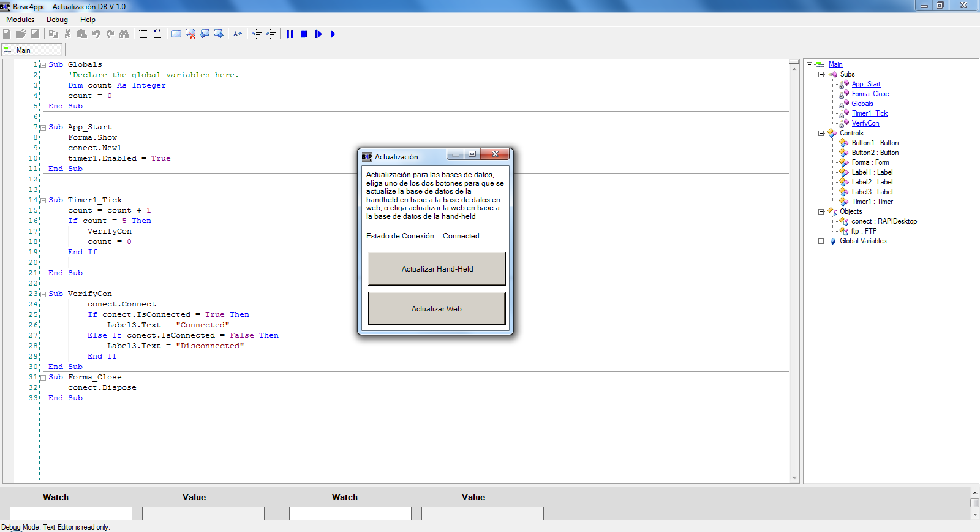This screenshot has width=980, height=532.
Task: Open the Help menu
Action: click(88, 20)
